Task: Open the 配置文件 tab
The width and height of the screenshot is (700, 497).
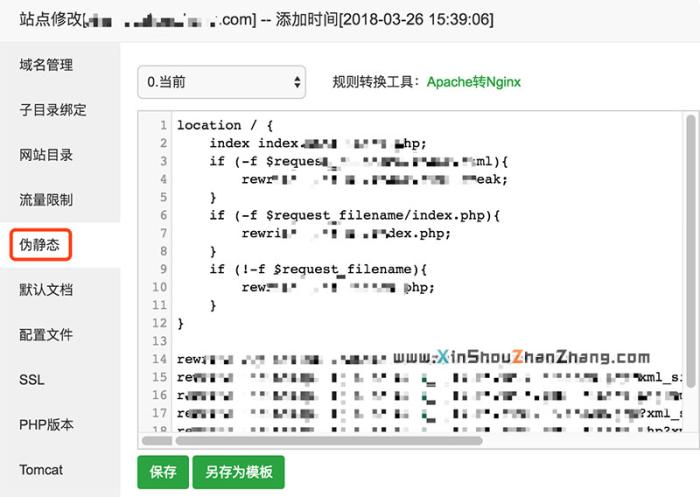Action: coord(46,335)
